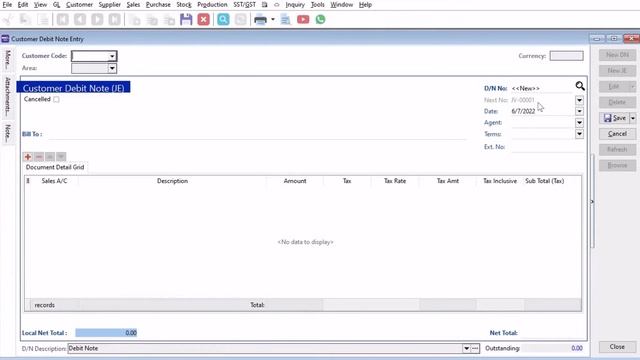Click the Sales A/C column header
Viewport: 640px width, 360px height.
[54, 181]
